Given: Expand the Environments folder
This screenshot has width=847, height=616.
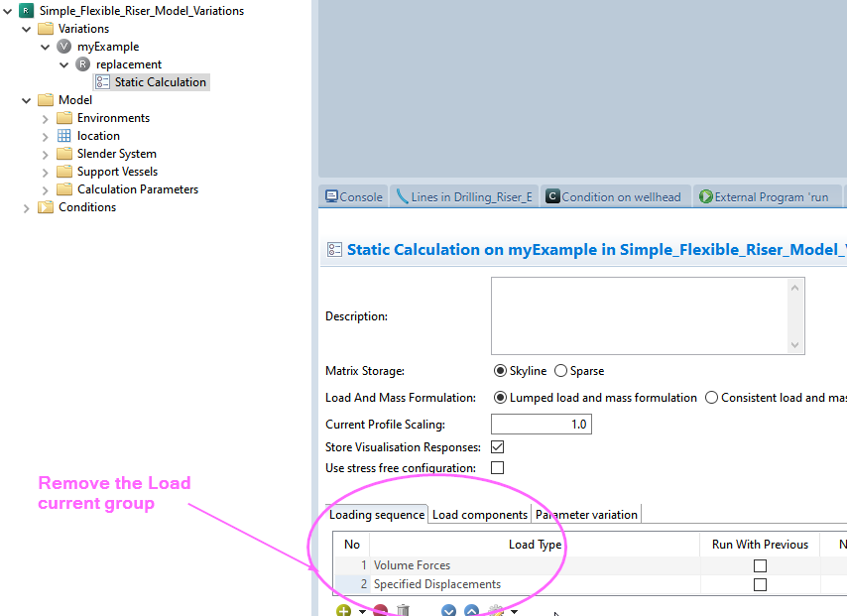Looking at the screenshot, I should point(46,118).
